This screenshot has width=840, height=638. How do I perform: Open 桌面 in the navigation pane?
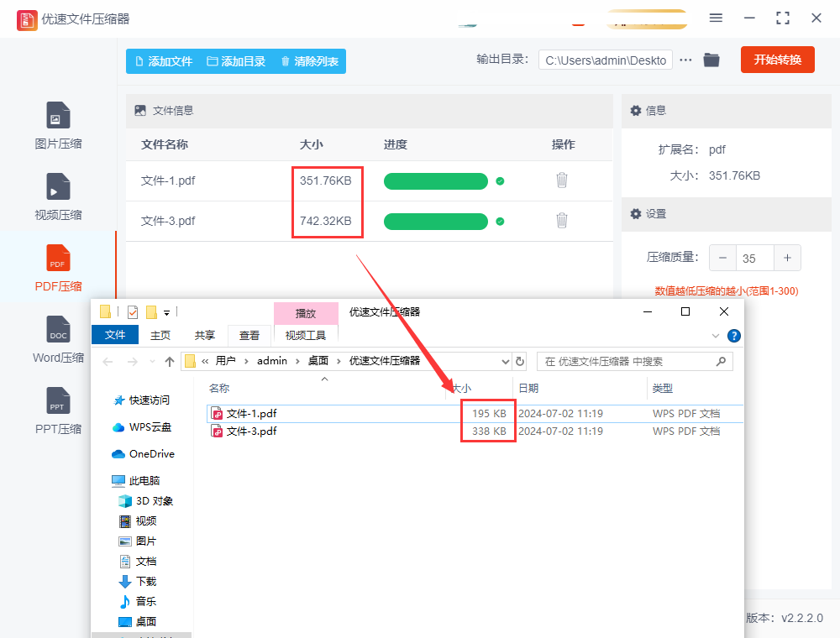click(x=139, y=621)
